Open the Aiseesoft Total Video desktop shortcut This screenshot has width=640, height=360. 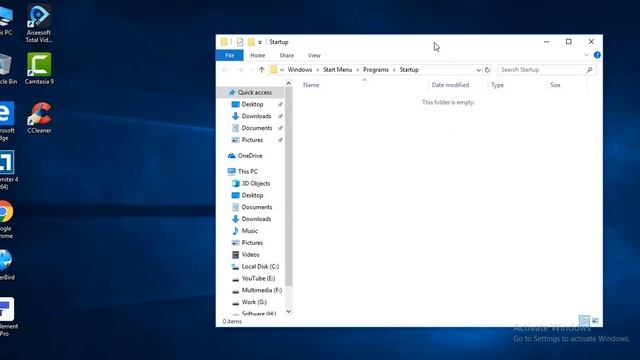38,24
